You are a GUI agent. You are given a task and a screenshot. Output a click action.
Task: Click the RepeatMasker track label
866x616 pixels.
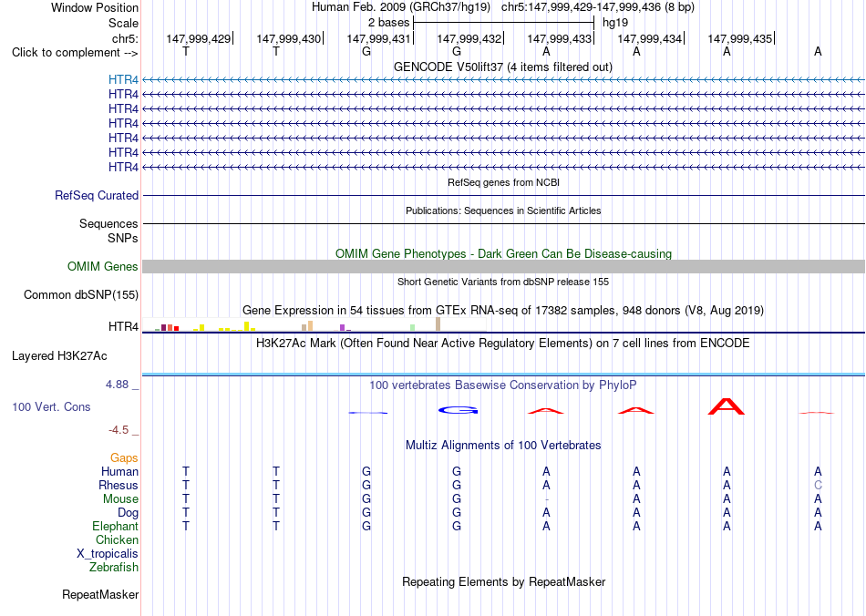pos(100,594)
